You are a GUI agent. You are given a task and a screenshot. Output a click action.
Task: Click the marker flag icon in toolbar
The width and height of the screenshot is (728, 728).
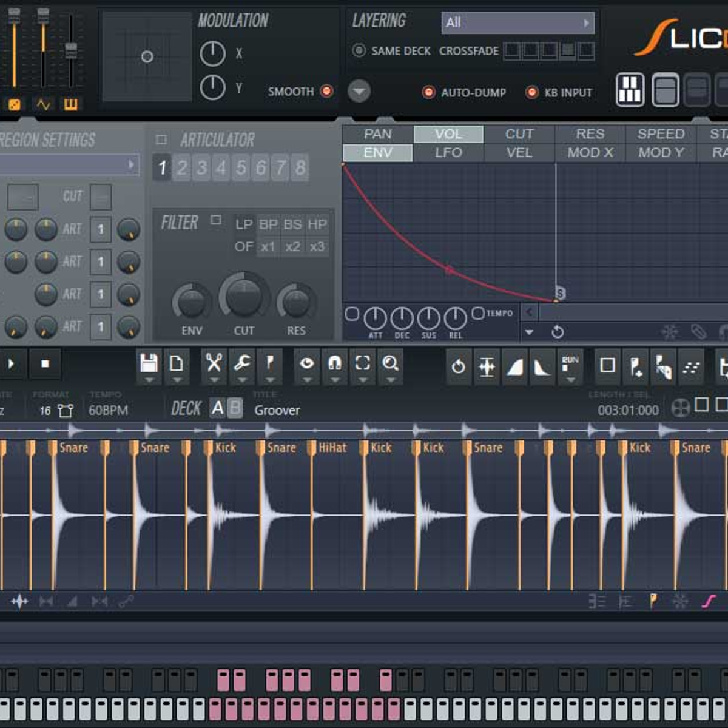click(270, 363)
